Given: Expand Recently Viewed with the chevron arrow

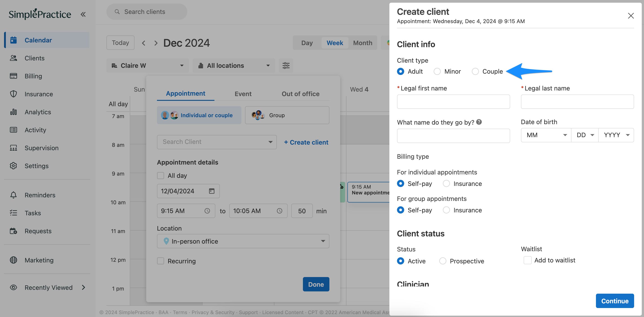Looking at the screenshot, I should [x=84, y=288].
